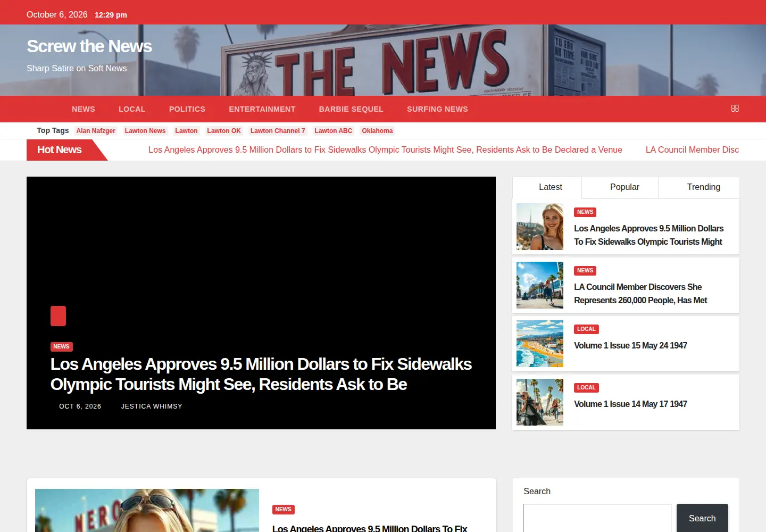This screenshot has height=532, width=766.
Task: Focus the sidebar Search input field
Action: click(597, 518)
